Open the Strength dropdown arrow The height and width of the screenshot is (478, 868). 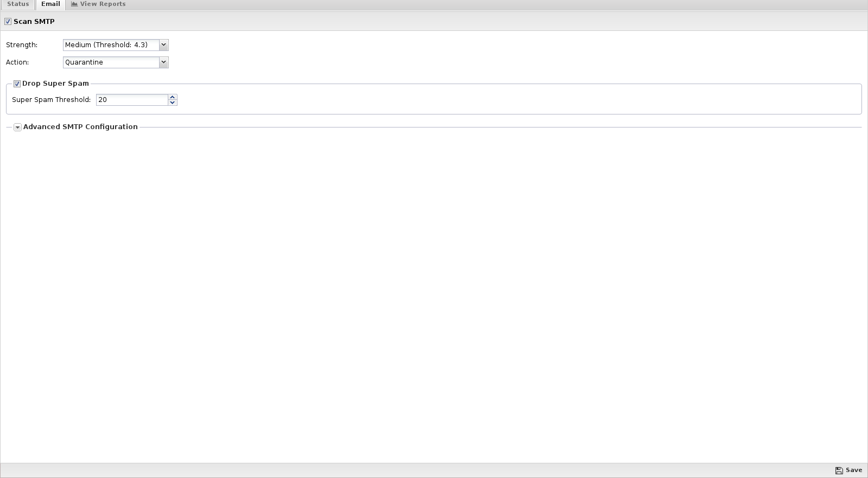tap(163, 45)
